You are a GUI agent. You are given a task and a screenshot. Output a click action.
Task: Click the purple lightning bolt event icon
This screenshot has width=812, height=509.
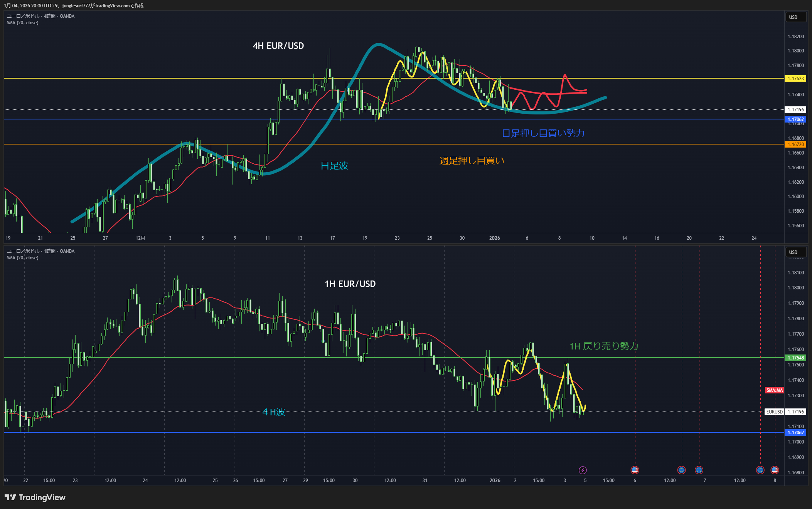coord(583,470)
